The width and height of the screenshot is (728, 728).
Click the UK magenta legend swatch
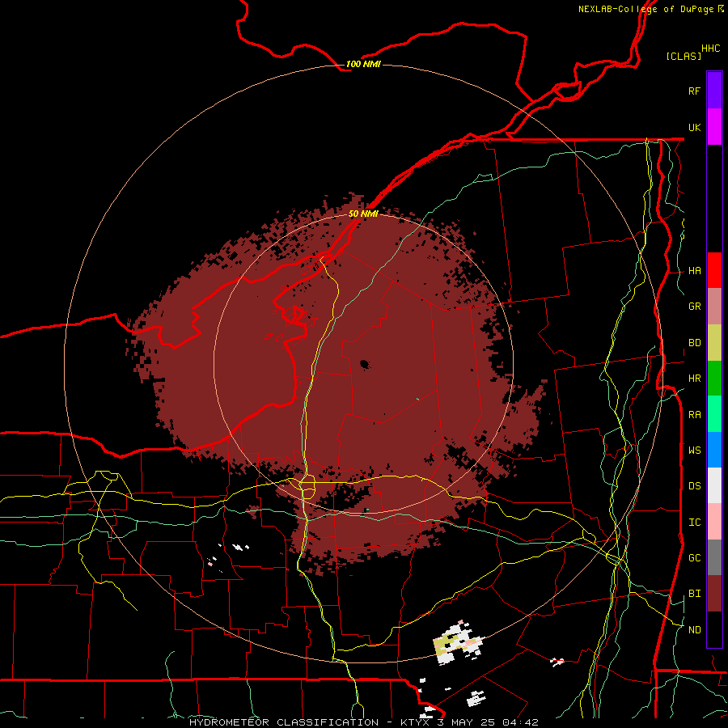pyautogui.click(x=714, y=127)
